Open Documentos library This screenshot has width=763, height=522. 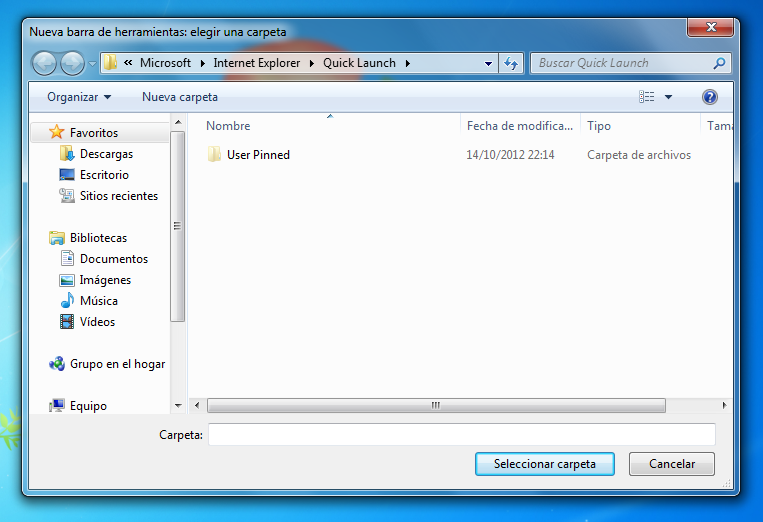pos(114,259)
